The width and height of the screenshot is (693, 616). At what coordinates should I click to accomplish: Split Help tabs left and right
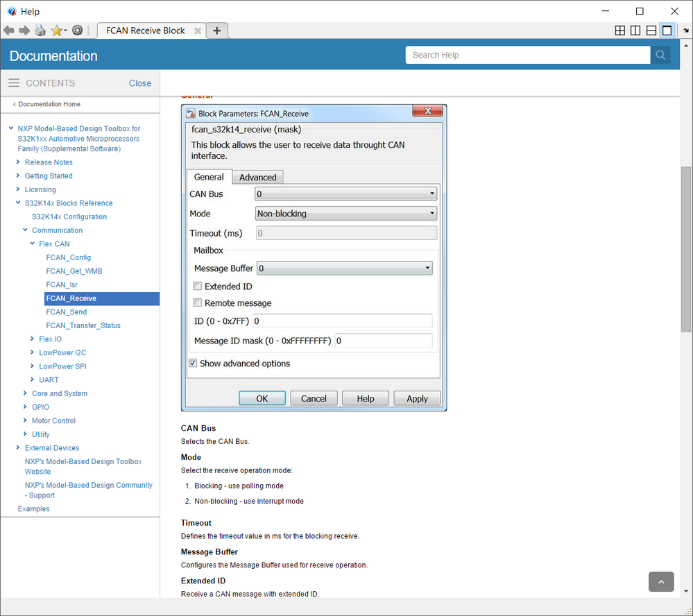[x=635, y=31]
